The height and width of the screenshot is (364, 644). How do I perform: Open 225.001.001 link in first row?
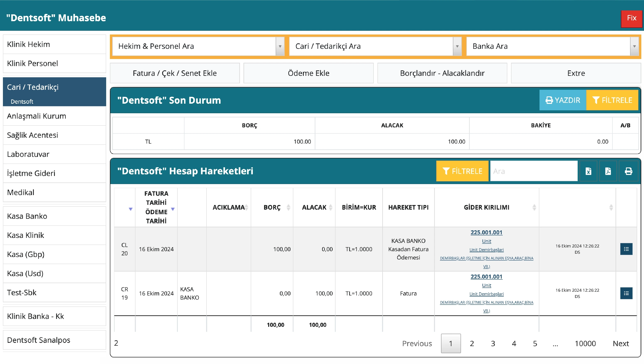point(486,232)
